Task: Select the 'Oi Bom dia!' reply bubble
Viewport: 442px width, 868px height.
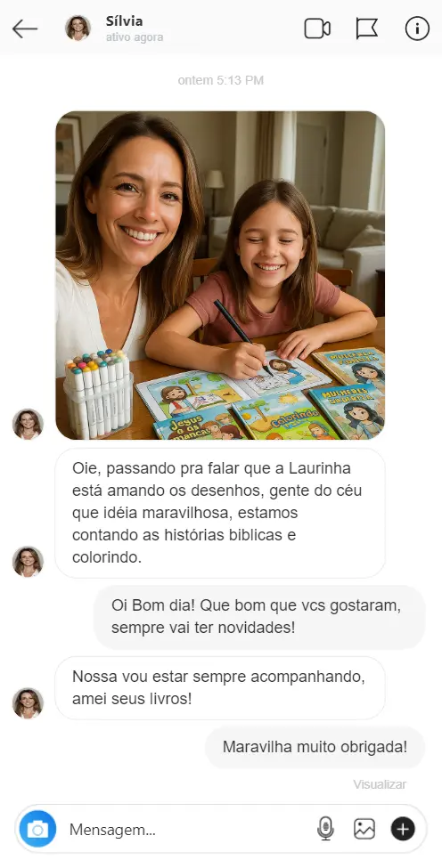Action: pyautogui.click(x=259, y=617)
